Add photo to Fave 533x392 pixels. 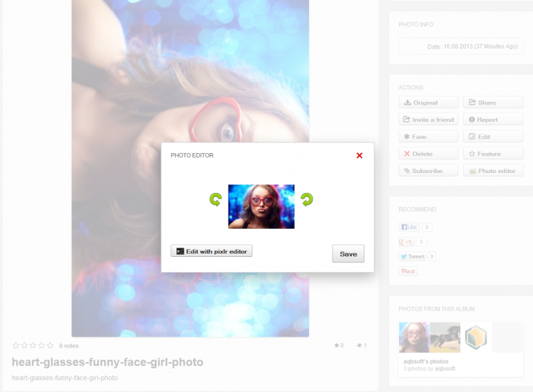click(428, 136)
